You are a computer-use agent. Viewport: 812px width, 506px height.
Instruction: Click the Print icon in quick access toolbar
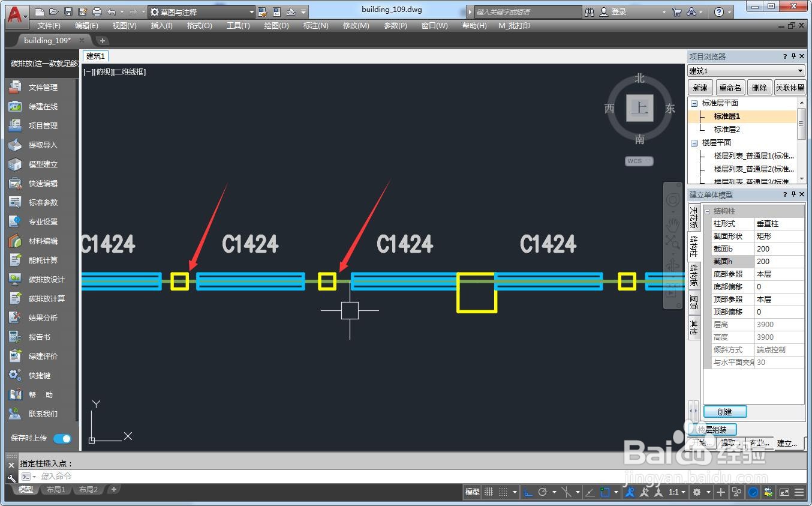(97, 12)
